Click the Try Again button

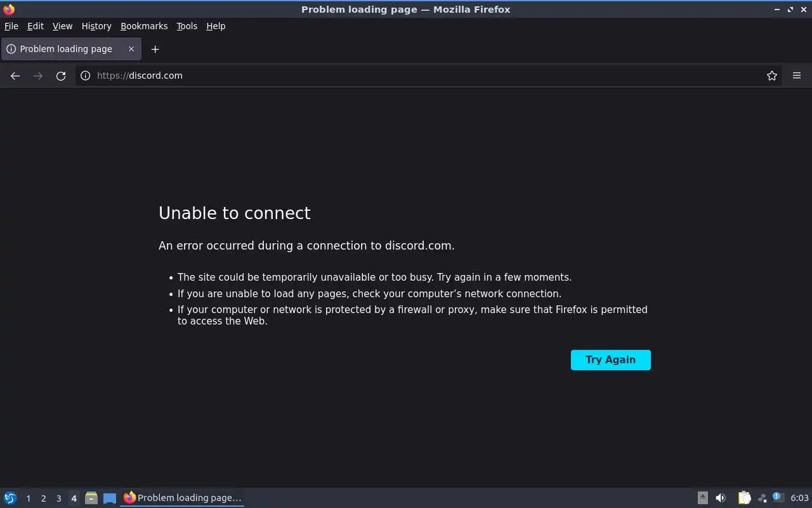point(611,360)
